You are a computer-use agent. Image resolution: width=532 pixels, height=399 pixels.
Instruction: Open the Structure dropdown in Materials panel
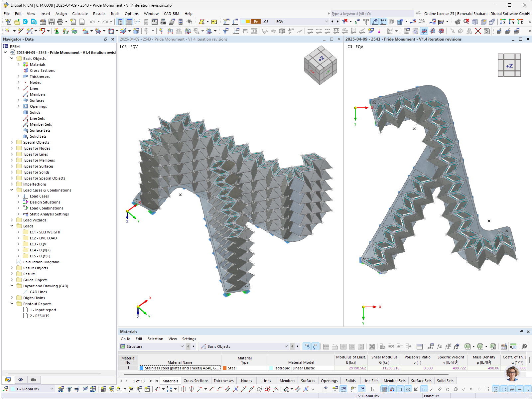click(182, 346)
